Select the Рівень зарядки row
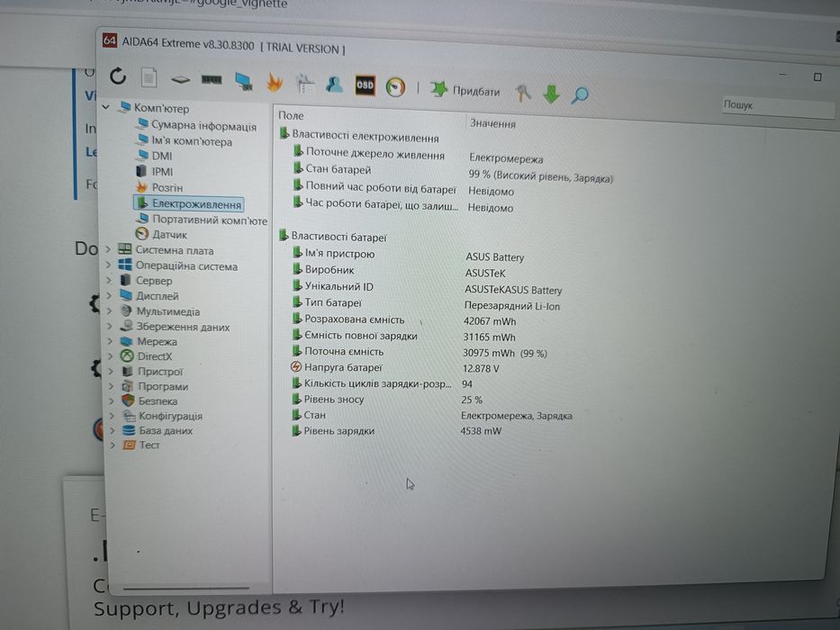The image size is (840, 630). 396,431
